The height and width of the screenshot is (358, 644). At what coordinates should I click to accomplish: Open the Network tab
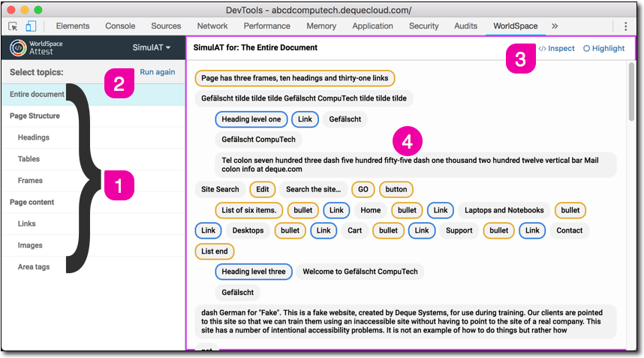click(x=212, y=26)
